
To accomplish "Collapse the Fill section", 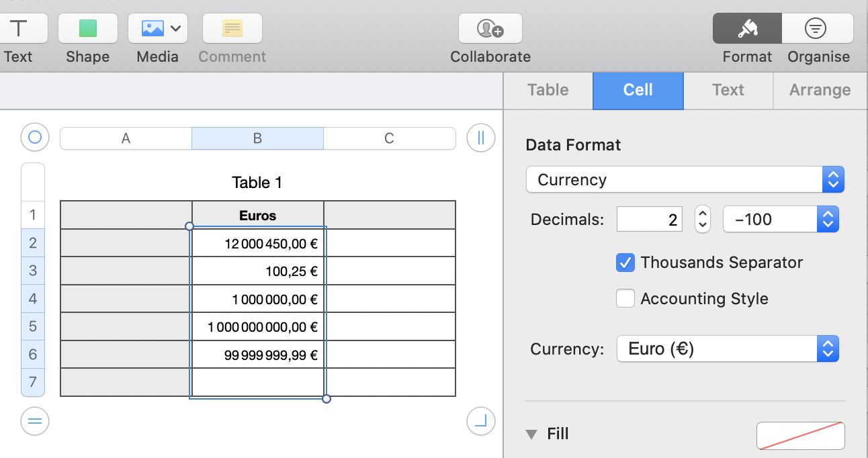I will 531,434.
